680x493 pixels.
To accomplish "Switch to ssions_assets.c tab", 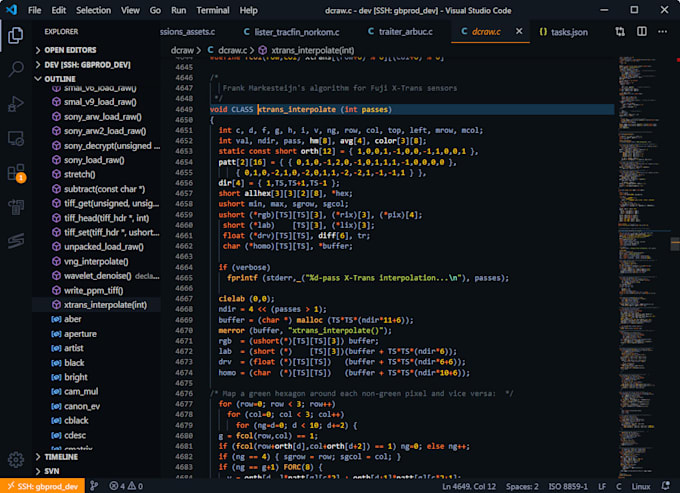I will (x=187, y=32).
